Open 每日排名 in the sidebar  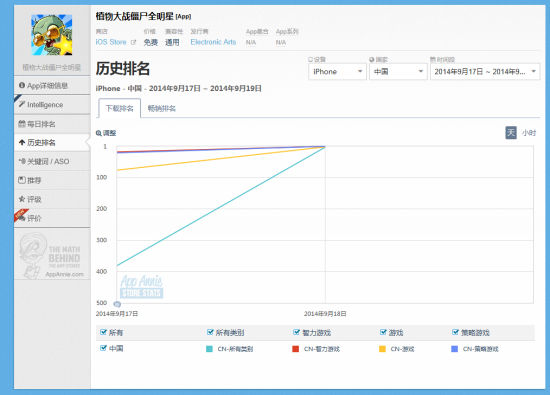tap(52, 124)
